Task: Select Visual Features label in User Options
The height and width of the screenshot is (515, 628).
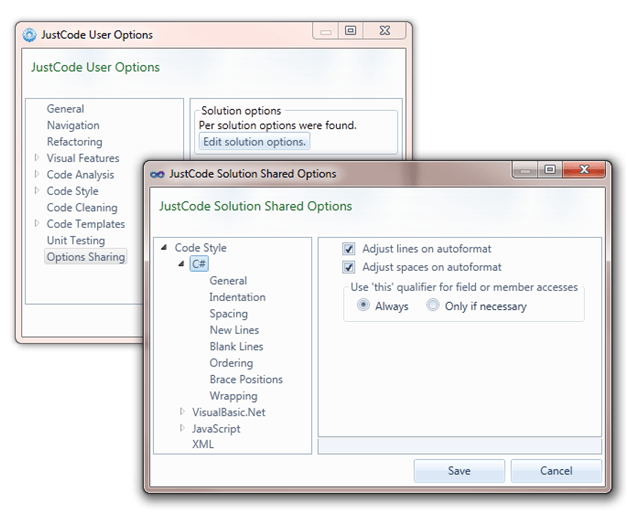Action: [83, 158]
